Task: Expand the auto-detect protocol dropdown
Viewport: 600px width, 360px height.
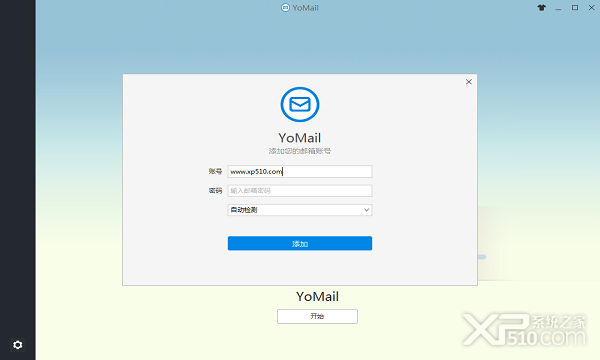Action: (300, 210)
